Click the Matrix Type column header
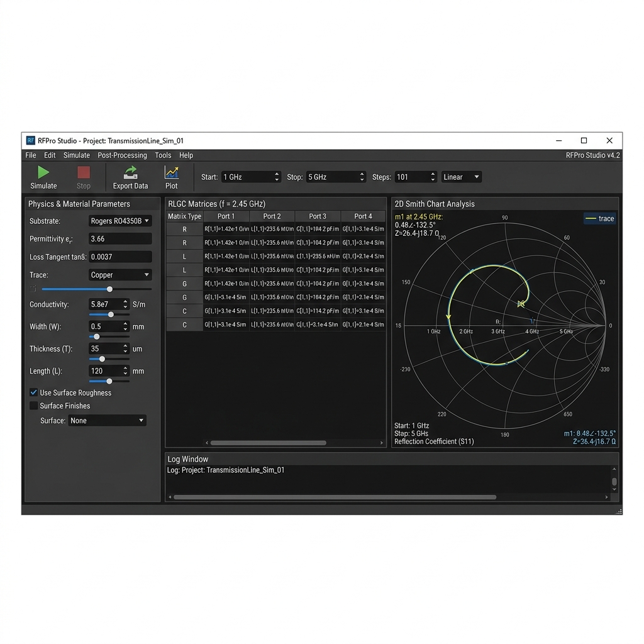The width and height of the screenshot is (644, 644). pyautogui.click(x=185, y=216)
